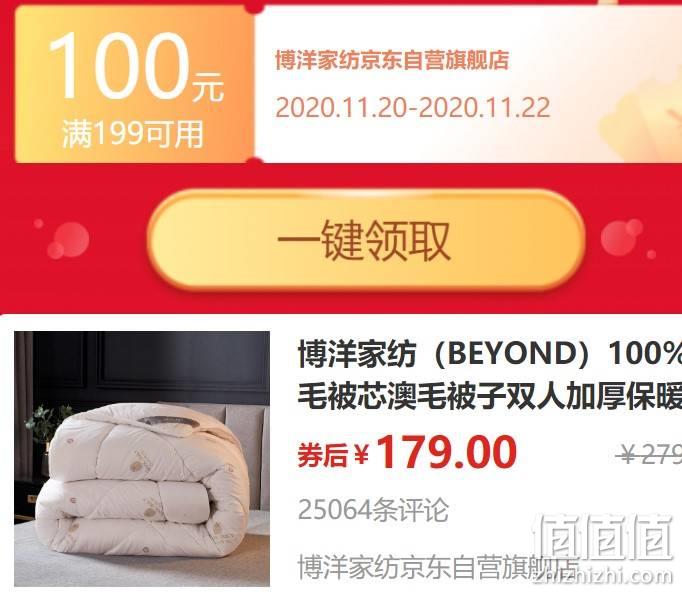This screenshot has width=682, height=593.
Task: Click the 券后 ¥179.00 price
Action: click(407, 453)
